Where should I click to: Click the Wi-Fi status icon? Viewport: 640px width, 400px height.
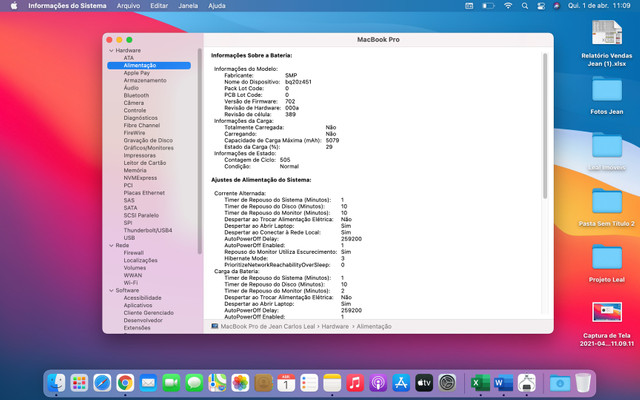pyautogui.click(x=508, y=6)
